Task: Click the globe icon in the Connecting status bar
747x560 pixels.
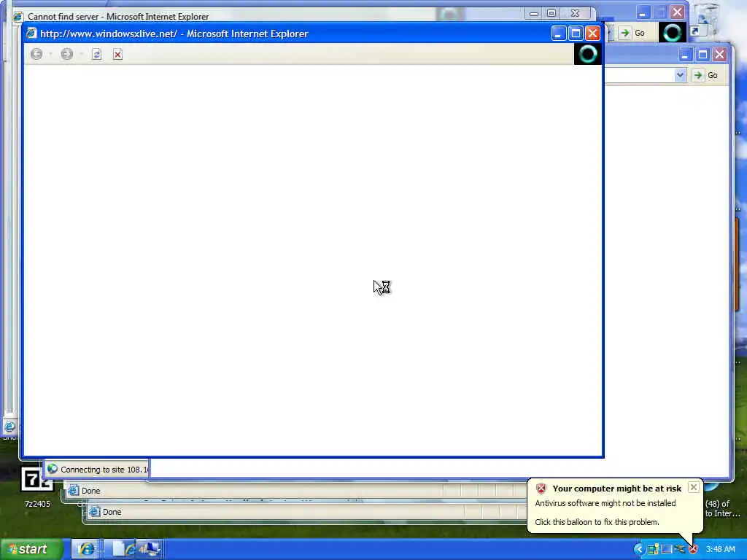Action: tap(53, 469)
